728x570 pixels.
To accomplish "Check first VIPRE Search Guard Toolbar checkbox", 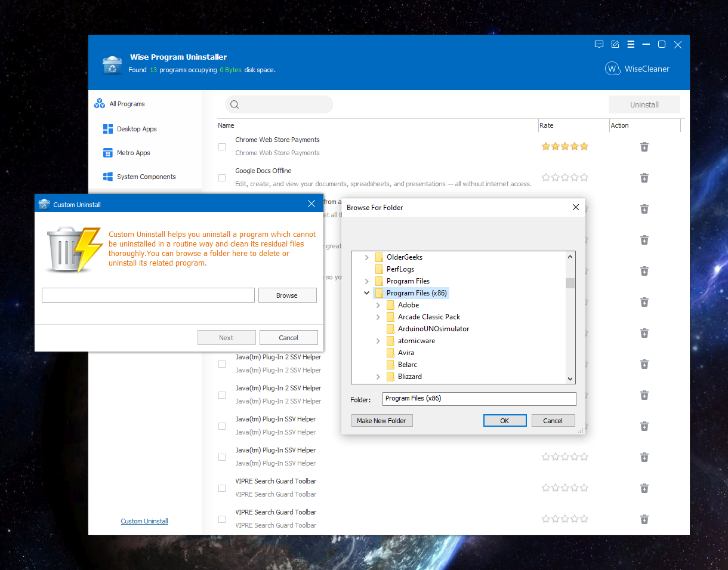I will tap(222, 488).
